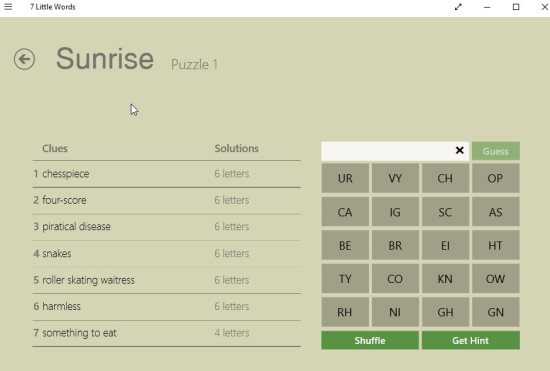Screen dimensions: 550x371
Task: Pick the CA letter tile
Action: (345, 212)
